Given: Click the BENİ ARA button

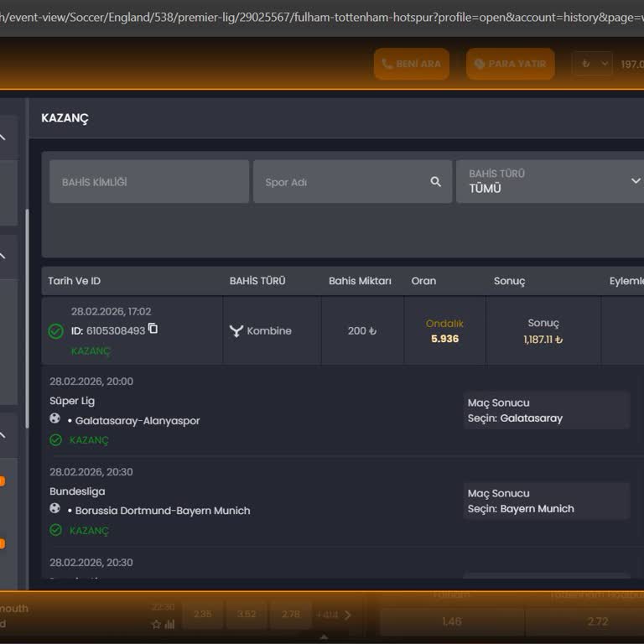Looking at the screenshot, I should click(x=412, y=64).
